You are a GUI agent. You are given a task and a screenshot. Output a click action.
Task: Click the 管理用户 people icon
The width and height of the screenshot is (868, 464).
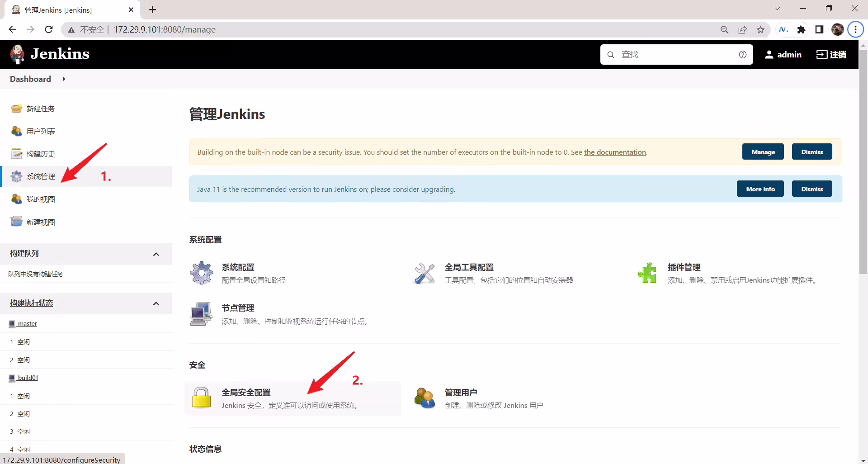click(425, 398)
